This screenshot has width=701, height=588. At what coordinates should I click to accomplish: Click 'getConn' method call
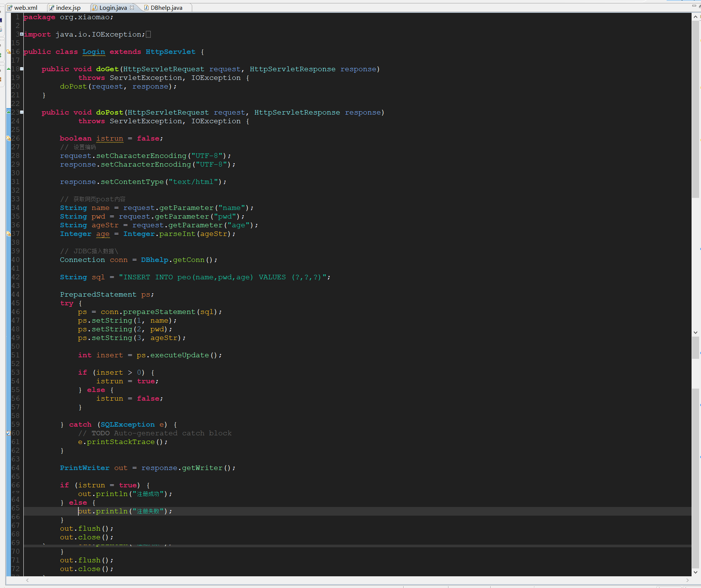tap(189, 260)
